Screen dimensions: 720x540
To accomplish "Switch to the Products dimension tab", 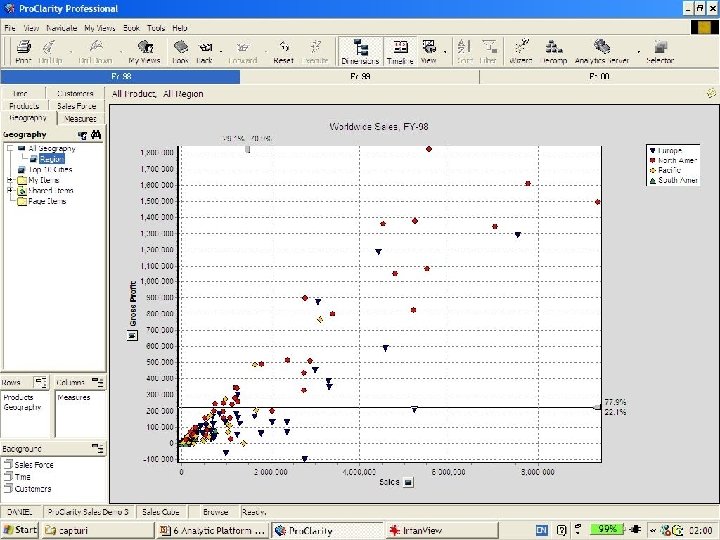I will pyautogui.click(x=24, y=106).
